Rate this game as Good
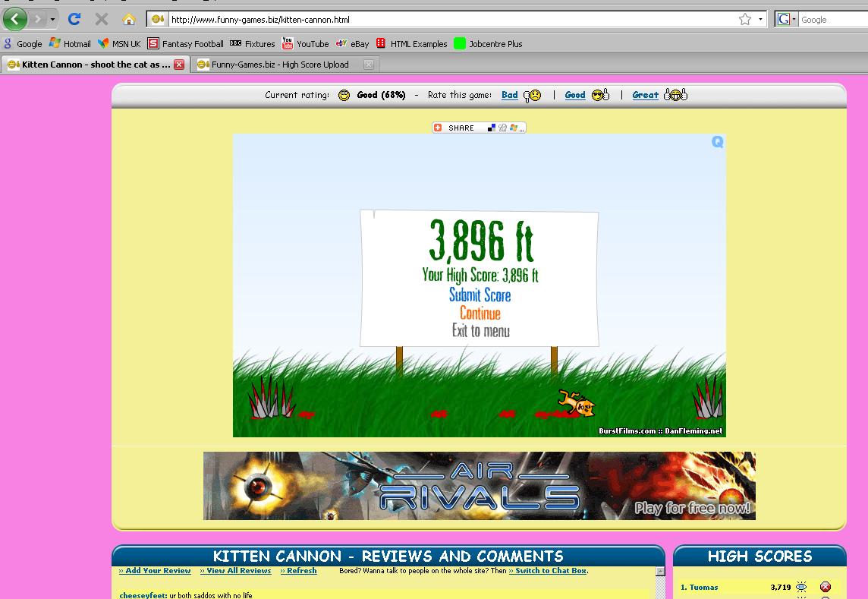 pyautogui.click(x=574, y=95)
